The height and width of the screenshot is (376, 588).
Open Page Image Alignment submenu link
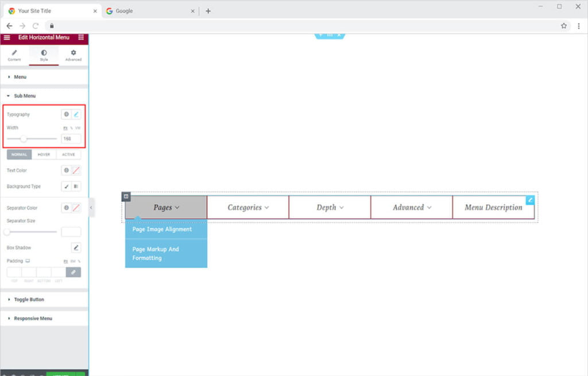(x=162, y=229)
